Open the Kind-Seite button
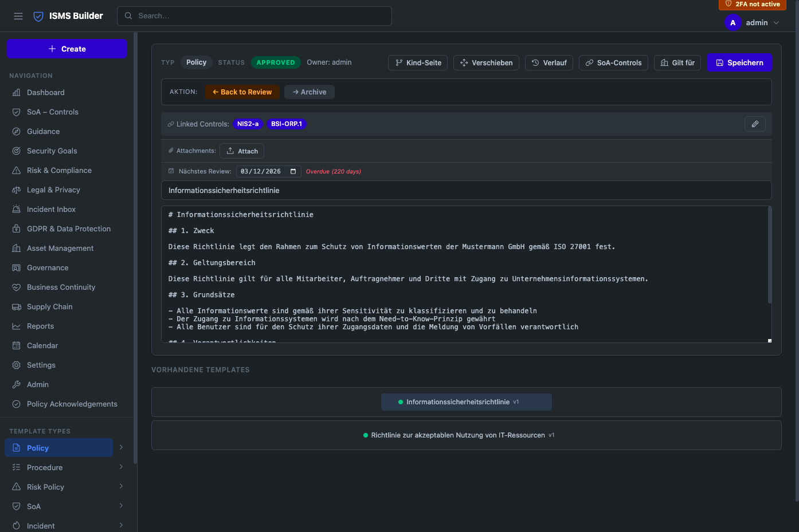Viewport: 799px width, 532px height. pyautogui.click(x=418, y=63)
